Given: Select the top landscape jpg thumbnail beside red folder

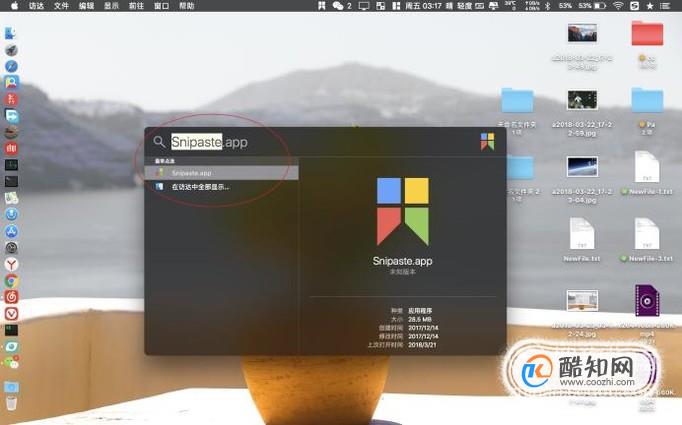Looking at the screenshot, I should click(x=582, y=33).
